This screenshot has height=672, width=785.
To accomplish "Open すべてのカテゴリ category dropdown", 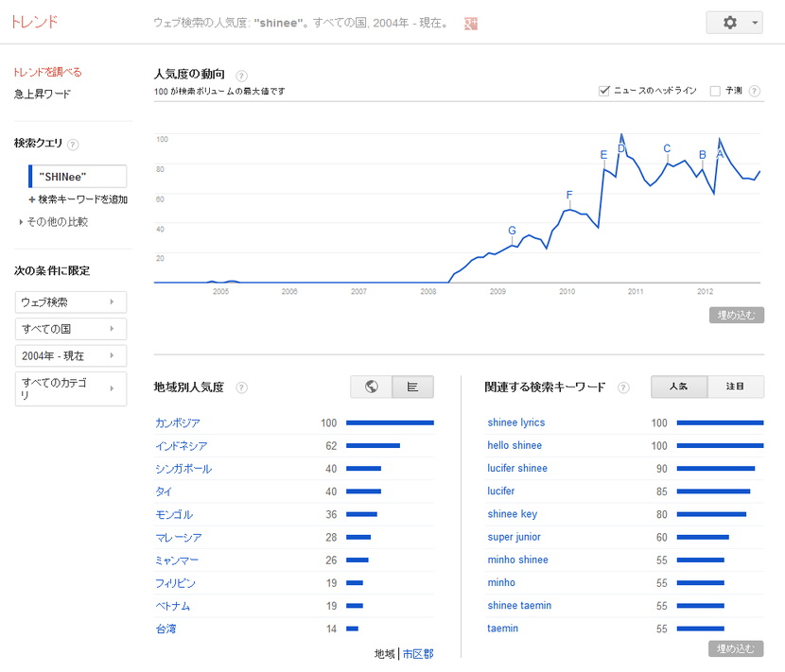I will pos(71,388).
